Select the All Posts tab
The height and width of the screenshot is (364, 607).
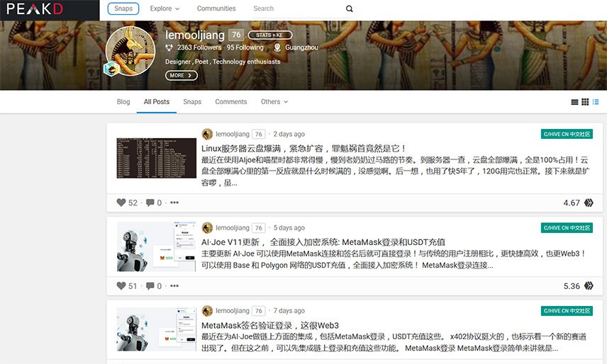pyautogui.click(x=157, y=102)
